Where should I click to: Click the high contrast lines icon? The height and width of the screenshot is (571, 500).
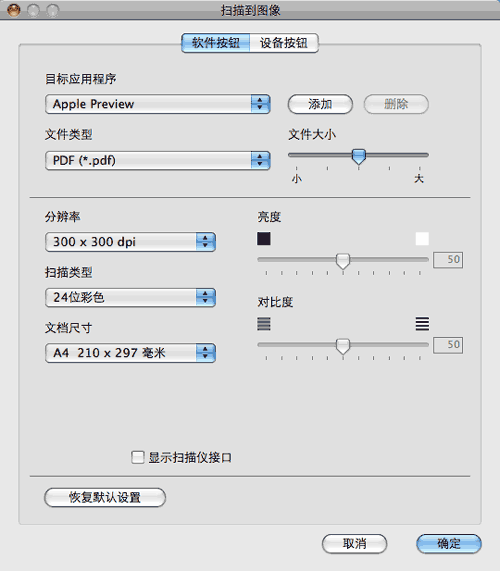pyautogui.click(x=422, y=323)
